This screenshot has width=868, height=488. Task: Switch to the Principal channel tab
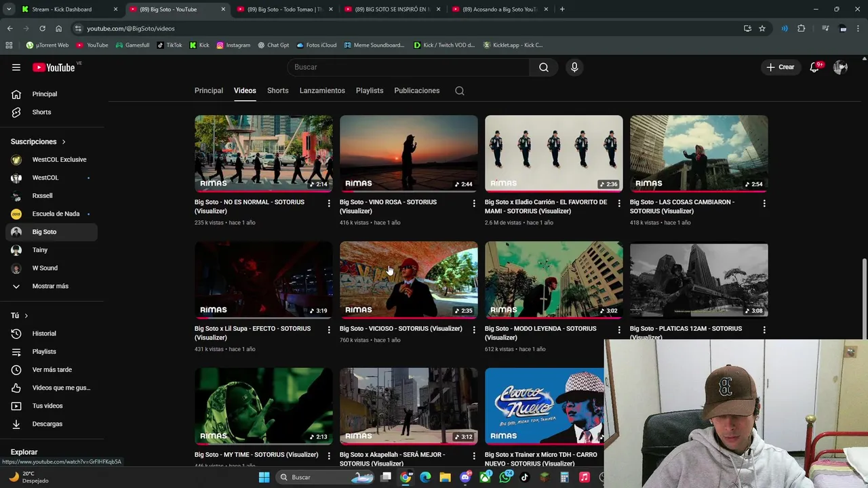(x=209, y=91)
